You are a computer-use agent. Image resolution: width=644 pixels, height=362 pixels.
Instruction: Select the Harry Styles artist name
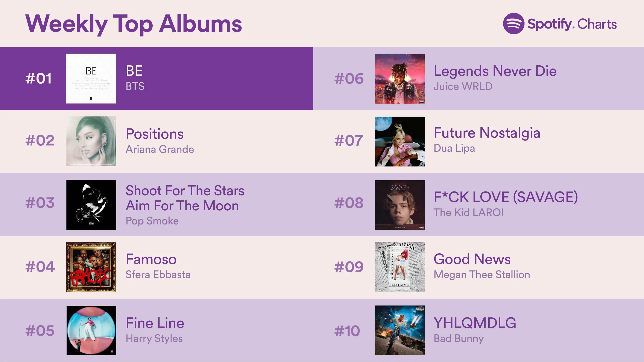click(154, 338)
